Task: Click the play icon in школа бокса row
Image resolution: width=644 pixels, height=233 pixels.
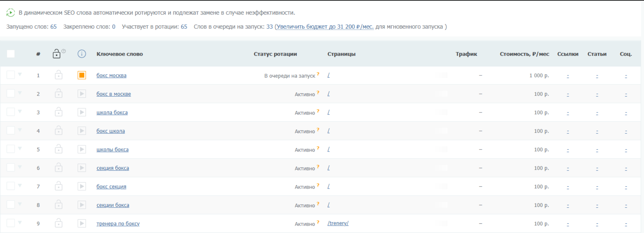Action: [x=81, y=112]
